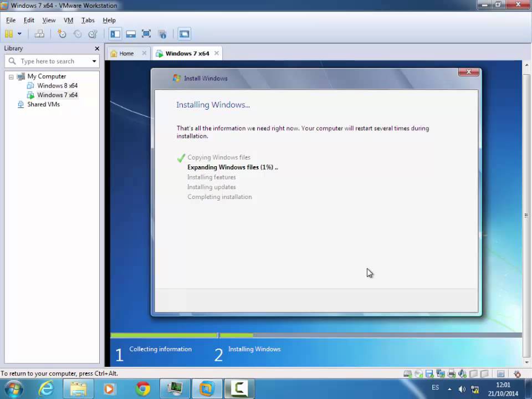Image resolution: width=532 pixels, height=399 pixels.
Task: Select My Computer in the library
Action: 47,76
